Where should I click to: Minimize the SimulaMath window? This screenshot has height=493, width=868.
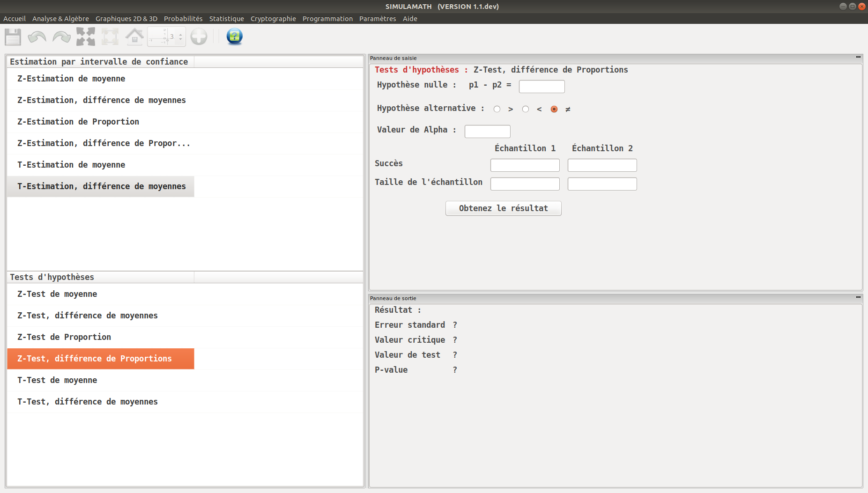843,6
